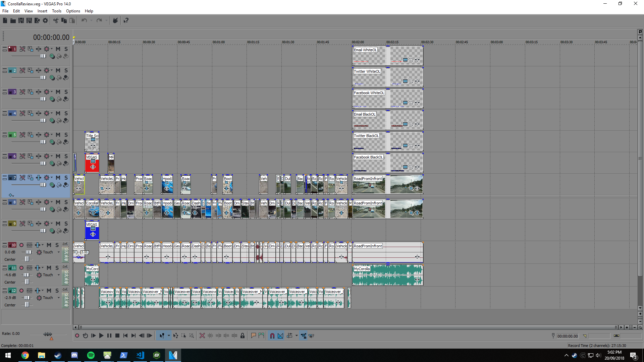Select the Selection Edit tool
Viewport: 644px width, 362px height.
(x=183, y=336)
